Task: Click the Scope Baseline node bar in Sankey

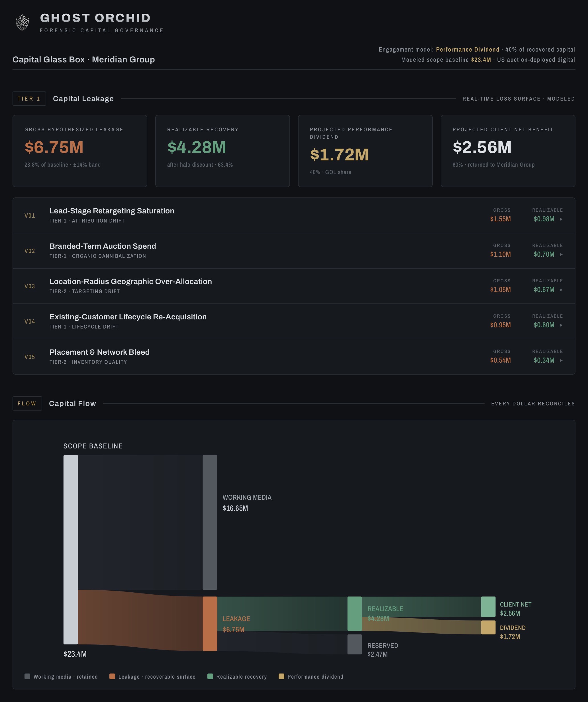Action: tap(71, 550)
